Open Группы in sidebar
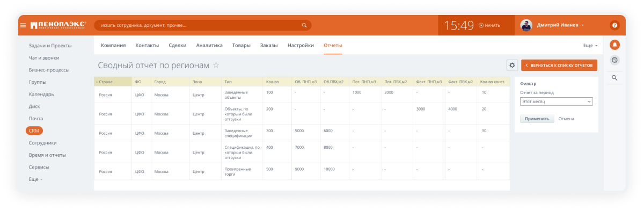The height and width of the screenshot is (210, 644). tap(38, 82)
